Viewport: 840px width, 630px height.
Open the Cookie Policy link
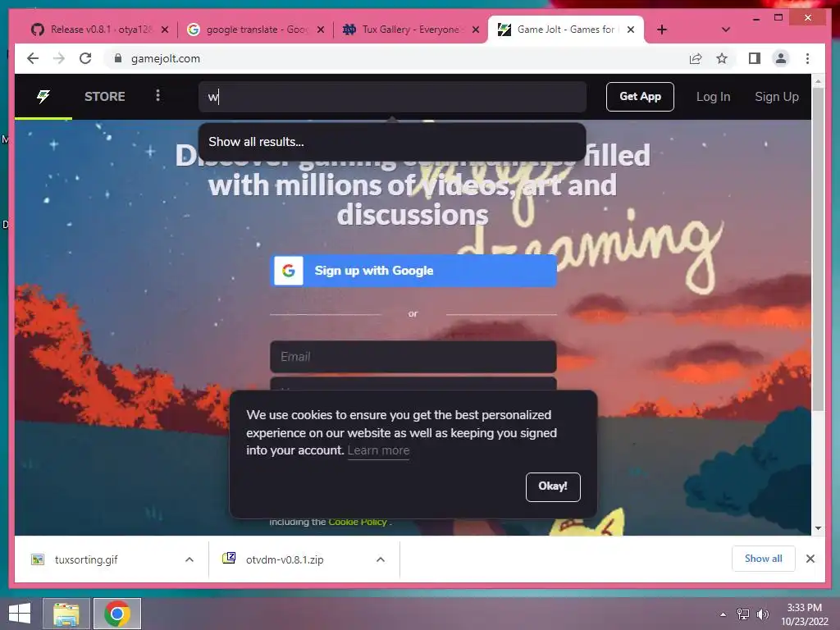coord(358,522)
